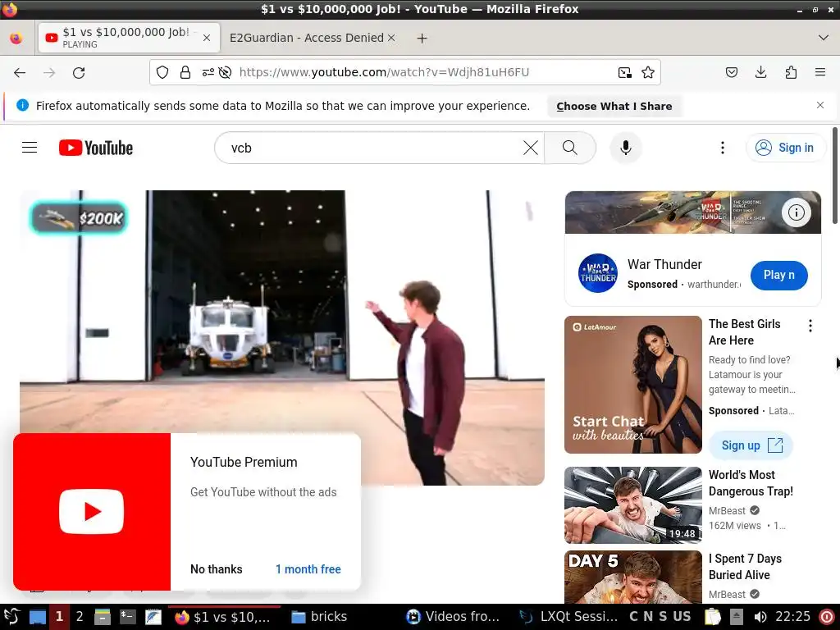The height and width of the screenshot is (630, 840).
Task: Open the bricks folder taskbar entry
Action: click(x=319, y=617)
